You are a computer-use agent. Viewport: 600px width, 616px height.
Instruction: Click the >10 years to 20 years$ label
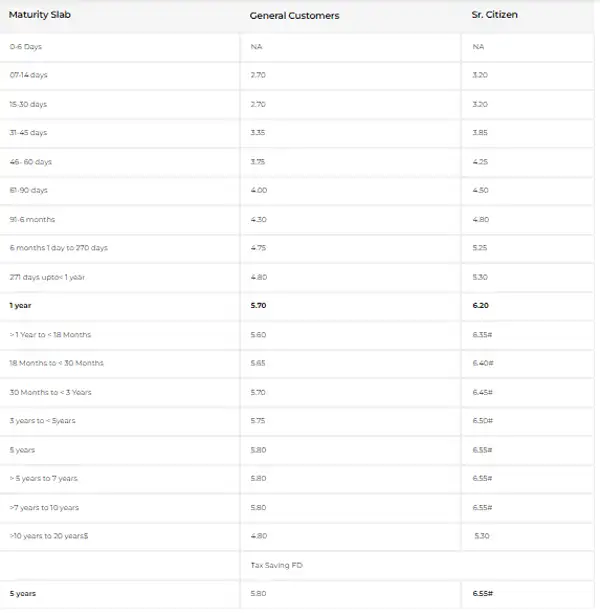pos(49,536)
